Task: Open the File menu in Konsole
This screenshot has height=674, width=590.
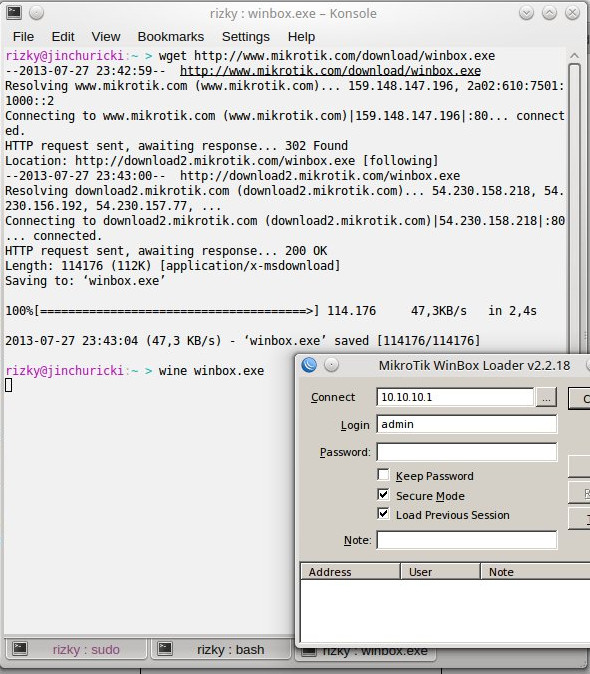Action: coord(23,37)
